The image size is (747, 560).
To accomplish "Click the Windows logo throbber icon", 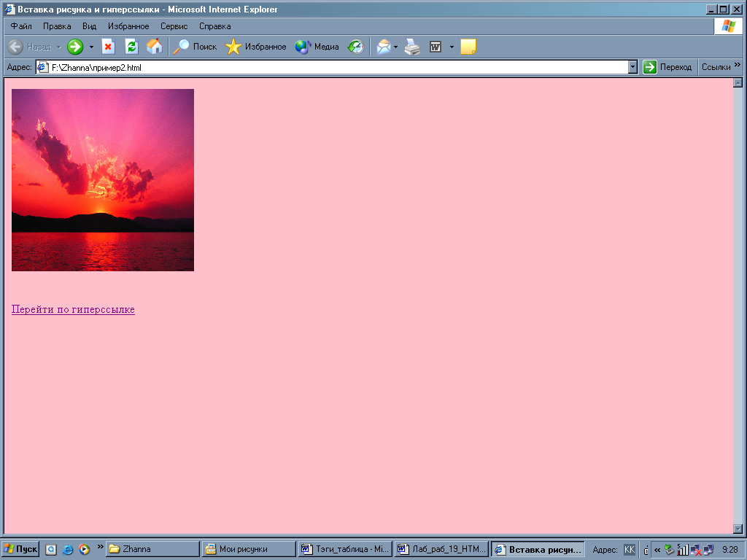I will [728, 26].
